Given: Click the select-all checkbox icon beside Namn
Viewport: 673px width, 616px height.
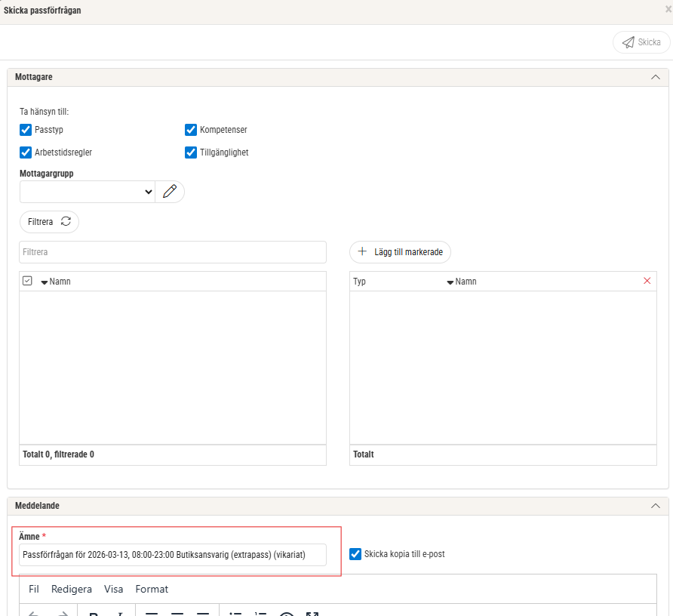Looking at the screenshot, I should pos(27,281).
